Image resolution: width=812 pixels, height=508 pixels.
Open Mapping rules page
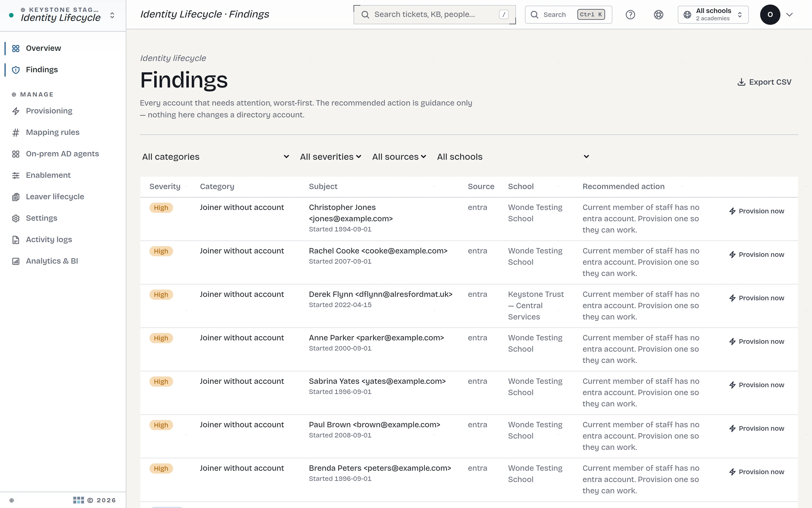[x=63, y=132]
